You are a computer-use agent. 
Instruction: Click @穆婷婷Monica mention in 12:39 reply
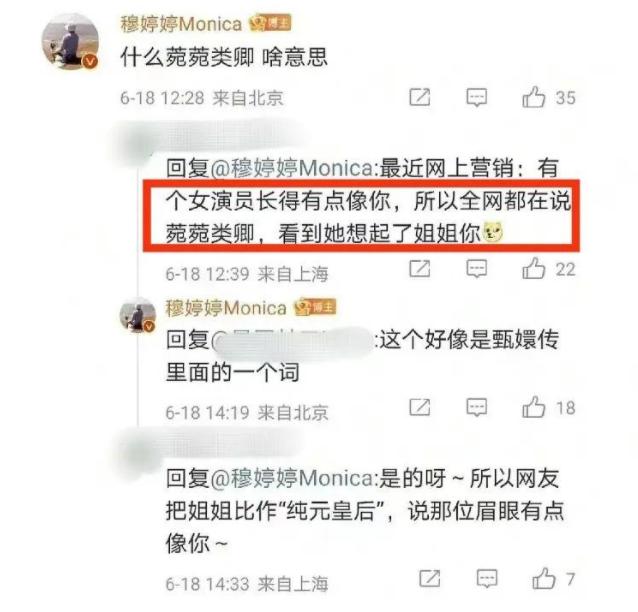[x=291, y=168]
